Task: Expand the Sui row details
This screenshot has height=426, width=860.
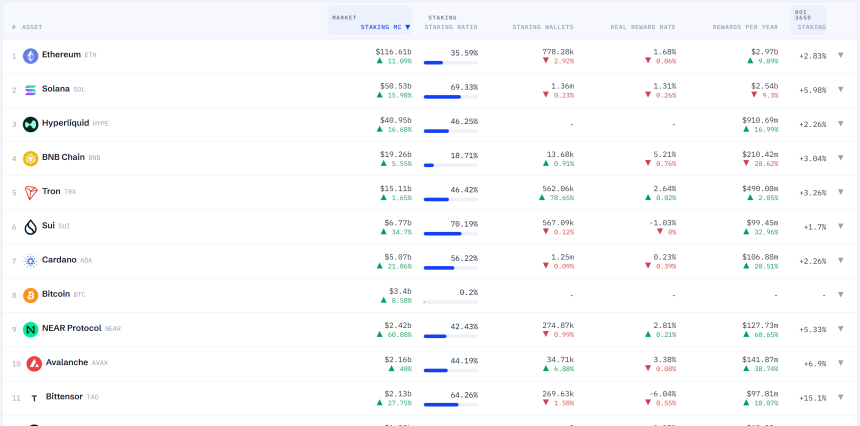Action: pyautogui.click(x=840, y=226)
